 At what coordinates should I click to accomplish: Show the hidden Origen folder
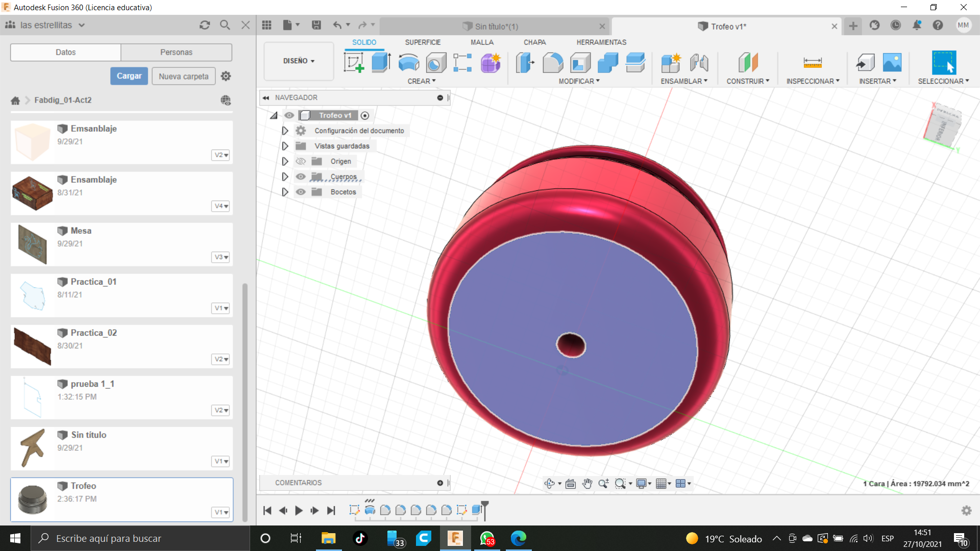(301, 161)
